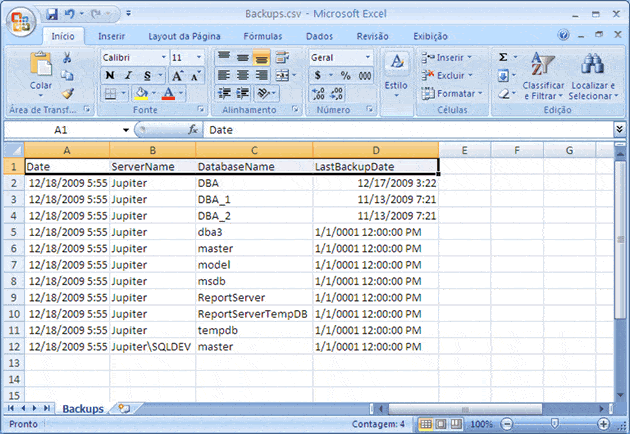Click the zoom slider handle

[554, 424]
